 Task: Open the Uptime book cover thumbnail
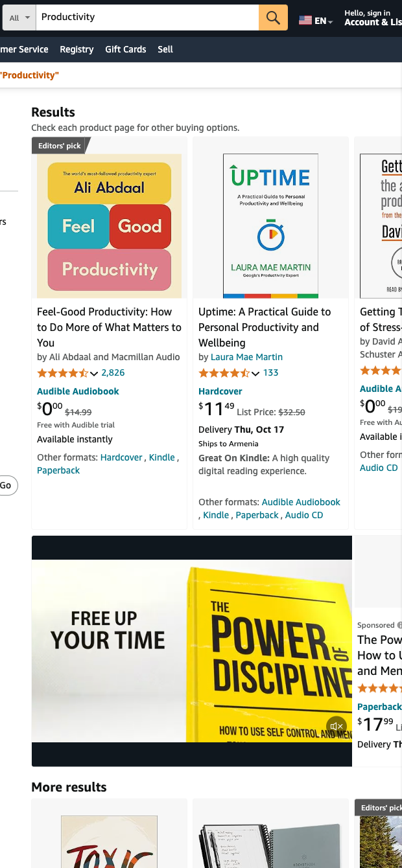pos(270,225)
